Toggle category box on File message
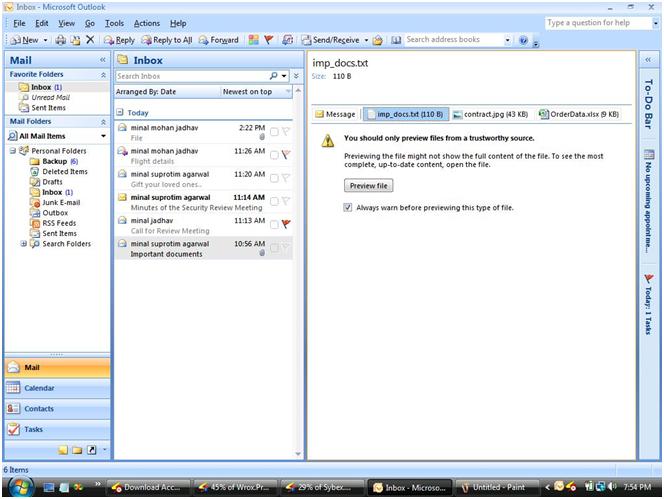Viewport: 664px width, 499px height. pos(274,132)
